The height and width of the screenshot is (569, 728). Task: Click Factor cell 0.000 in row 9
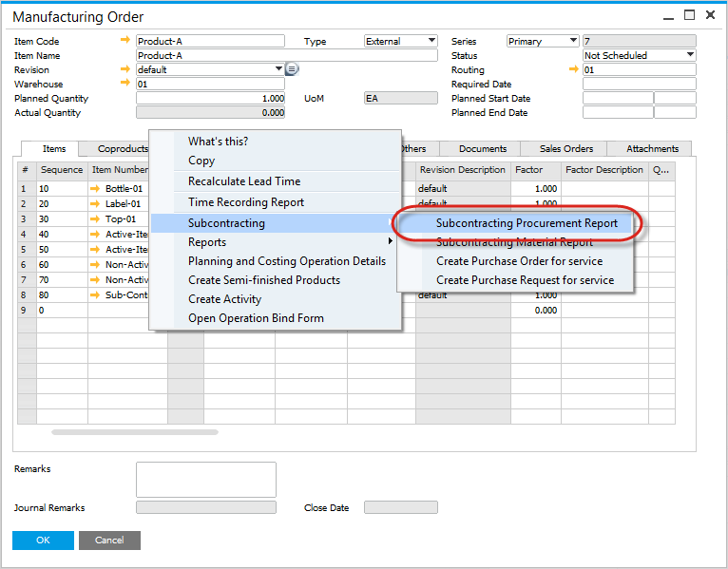click(536, 310)
